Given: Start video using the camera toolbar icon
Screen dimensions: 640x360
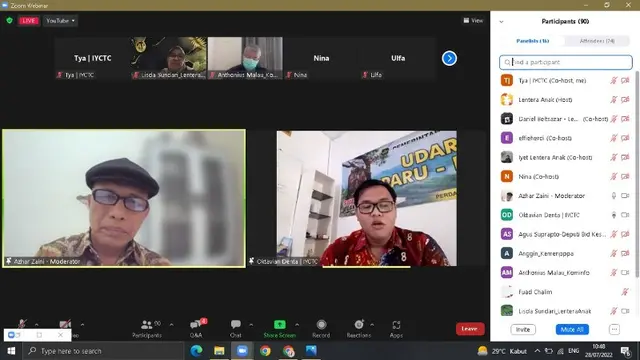Looking at the screenshot, I should click(65, 324).
